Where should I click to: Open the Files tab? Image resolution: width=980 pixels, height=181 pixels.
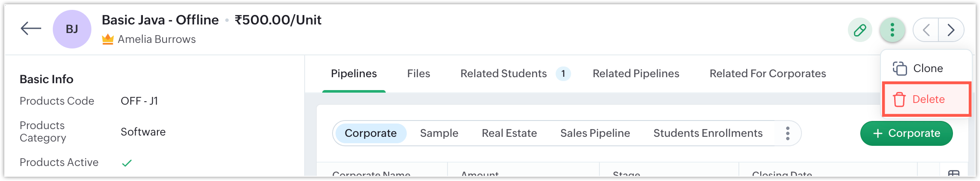tap(418, 74)
